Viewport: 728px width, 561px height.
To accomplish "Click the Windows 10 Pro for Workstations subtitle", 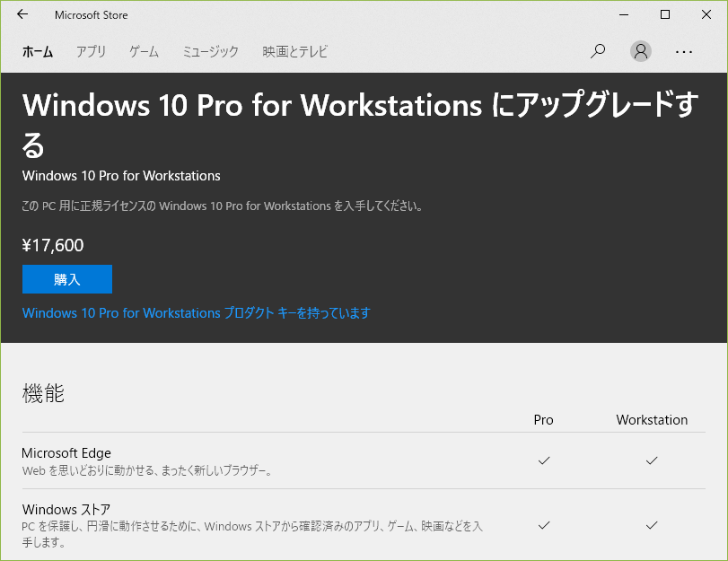I will click(x=121, y=176).
